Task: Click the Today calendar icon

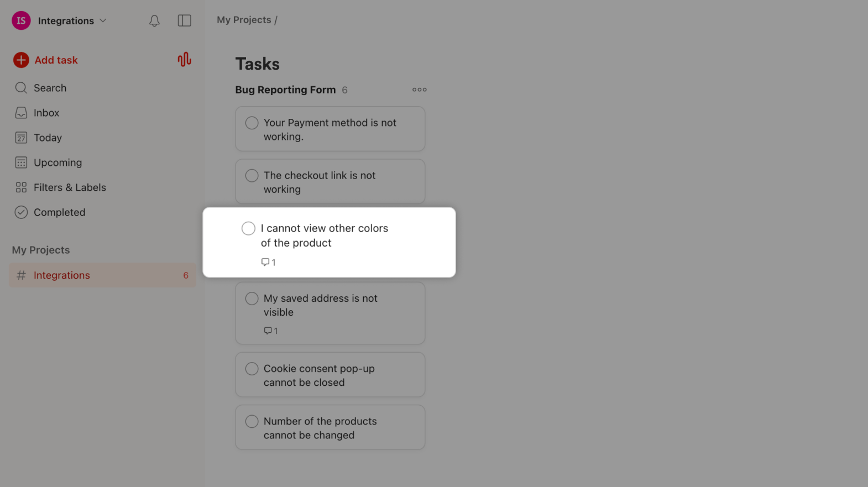Action: click(20, 137)
